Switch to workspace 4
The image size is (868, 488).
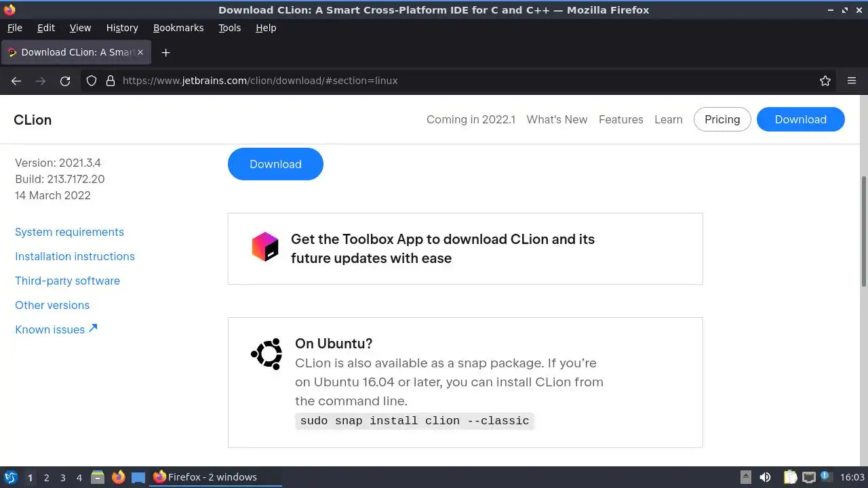79,478
